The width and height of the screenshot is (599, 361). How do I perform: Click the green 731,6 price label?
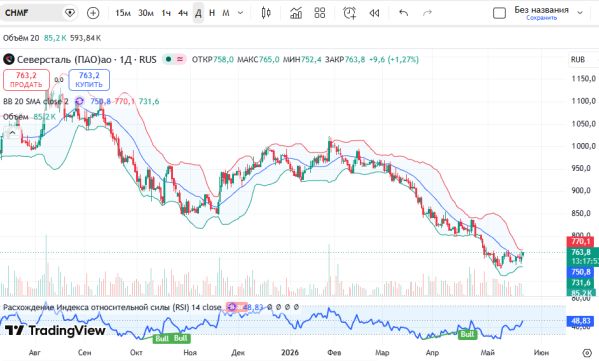[581, 283]
